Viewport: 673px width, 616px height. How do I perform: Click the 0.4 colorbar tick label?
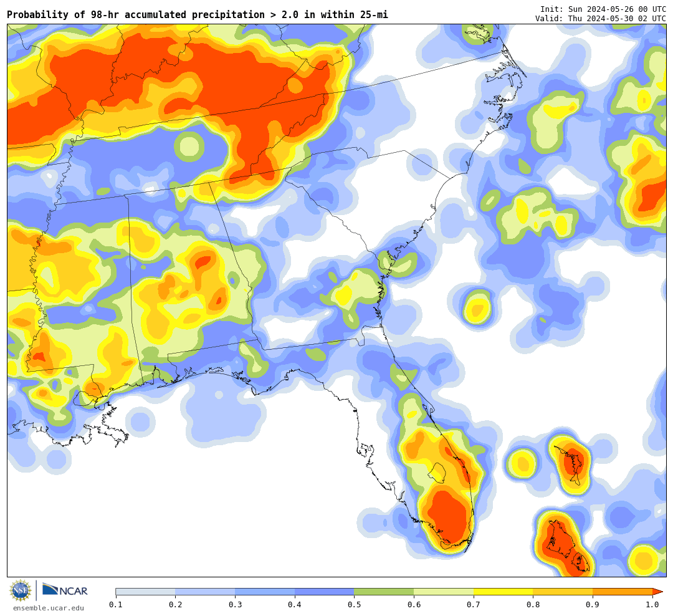tap(295, 604)
